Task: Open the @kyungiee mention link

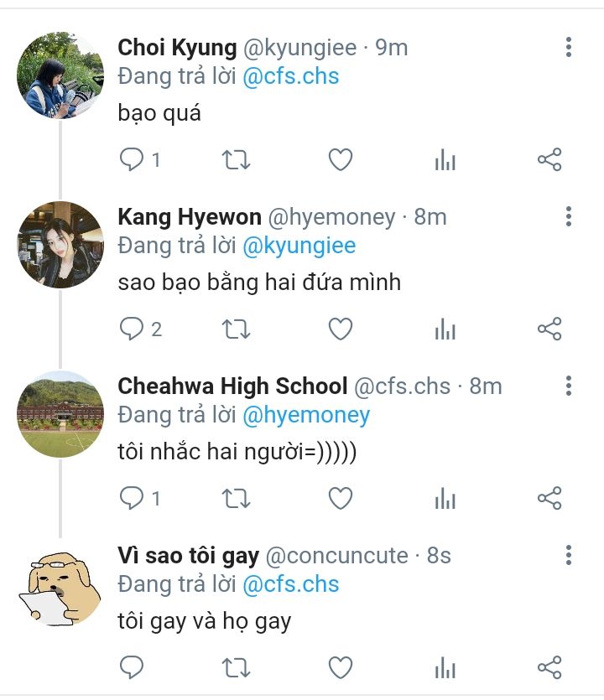Action: click(x=299, y=246)
